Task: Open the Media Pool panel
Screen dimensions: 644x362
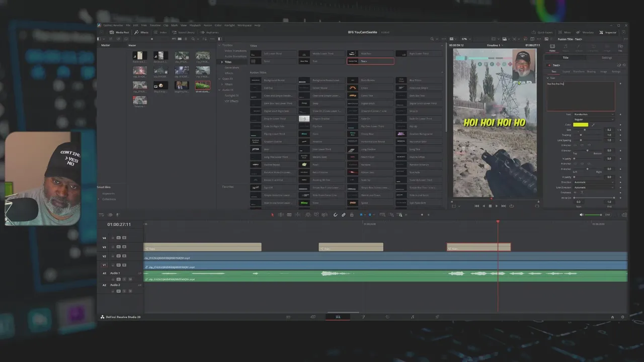Action: pyautogui.click(x=120, y=32)
